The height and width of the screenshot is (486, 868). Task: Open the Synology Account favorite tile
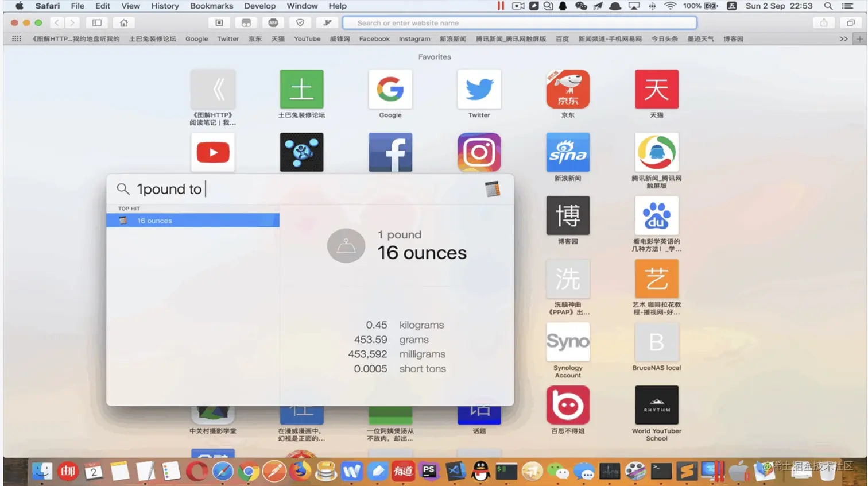pyautogui.click(x=568, y=342)
